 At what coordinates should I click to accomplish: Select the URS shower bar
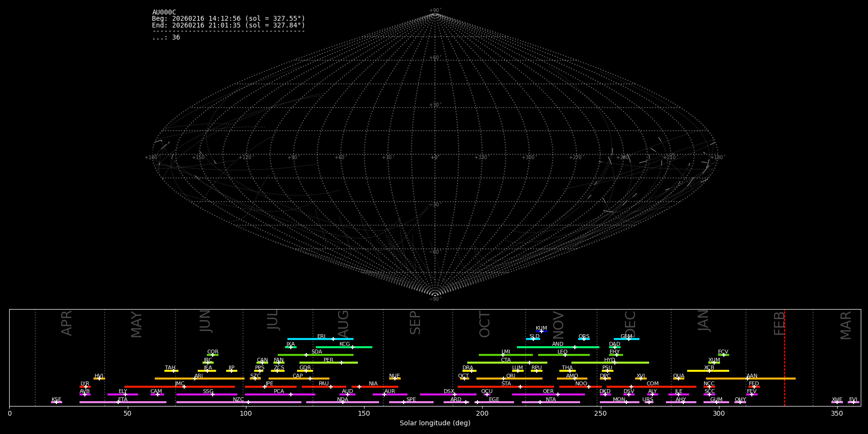pyautogui.click(x=649, y=402)
